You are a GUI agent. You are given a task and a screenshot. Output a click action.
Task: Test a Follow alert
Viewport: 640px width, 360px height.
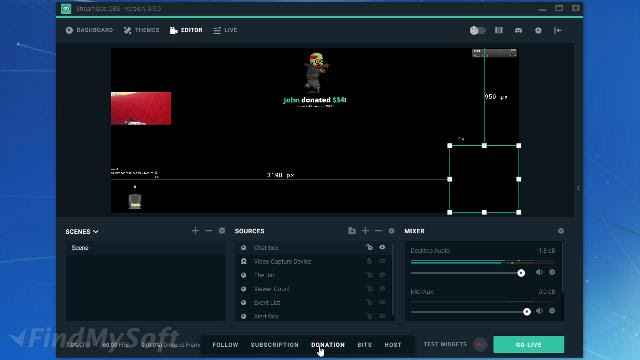click(225, 345)
